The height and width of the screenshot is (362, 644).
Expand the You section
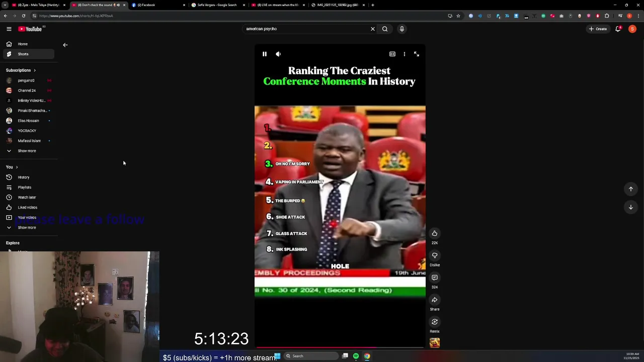pos(12,167)
